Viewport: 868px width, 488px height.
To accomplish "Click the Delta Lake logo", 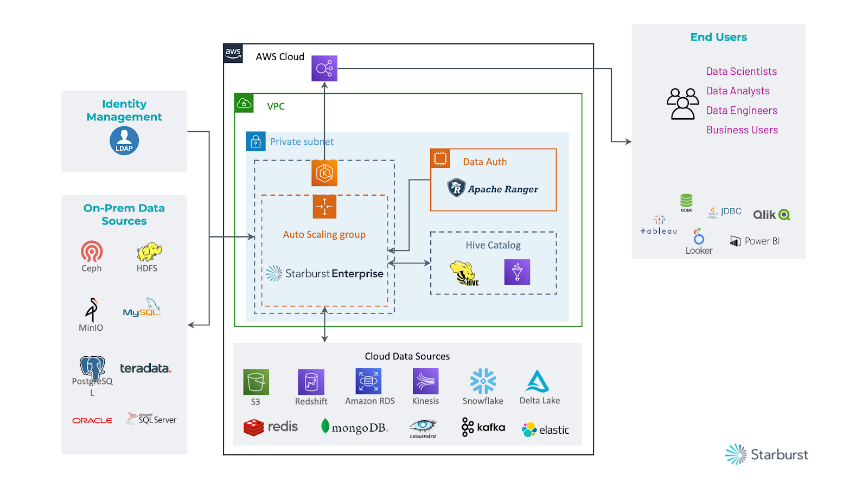I will pos(538,381).
